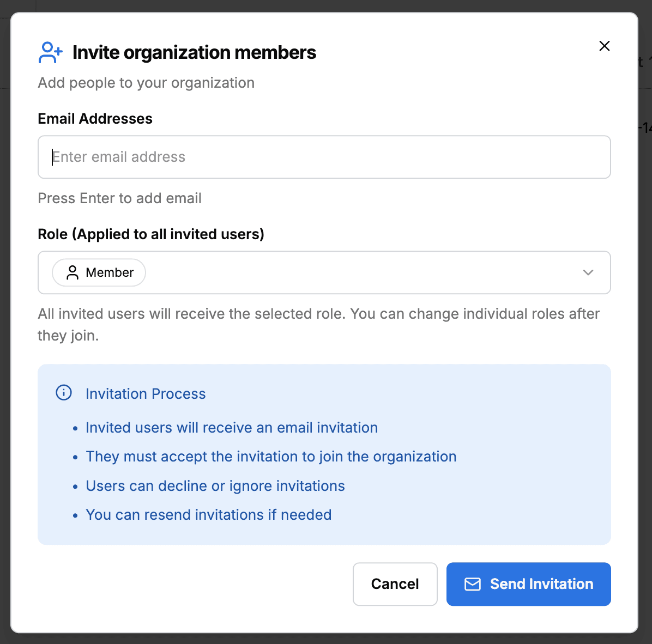The width and height of the screenshot is (652, 644).
Task: Focus the Enter email address field
Action: 324,157
